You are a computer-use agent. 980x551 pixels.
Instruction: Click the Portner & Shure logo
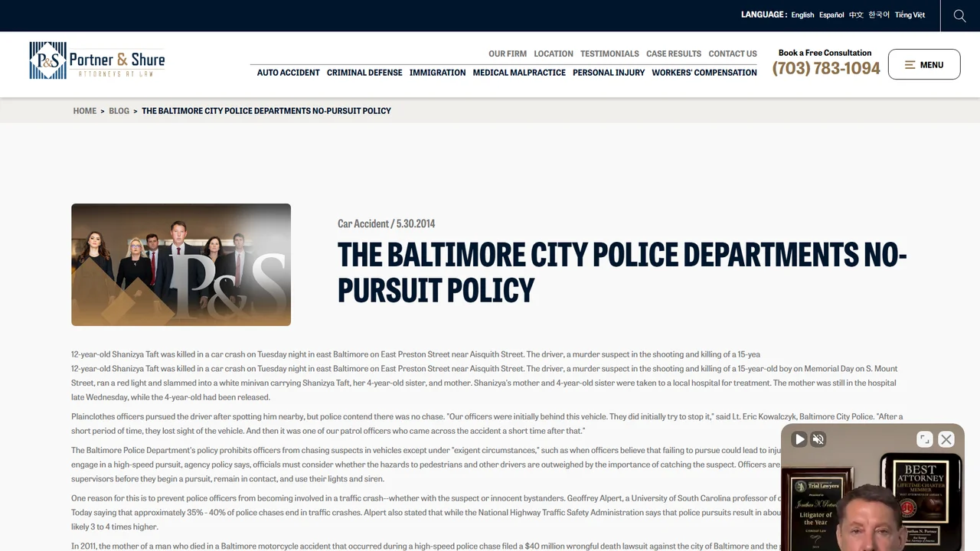(97, 60)
